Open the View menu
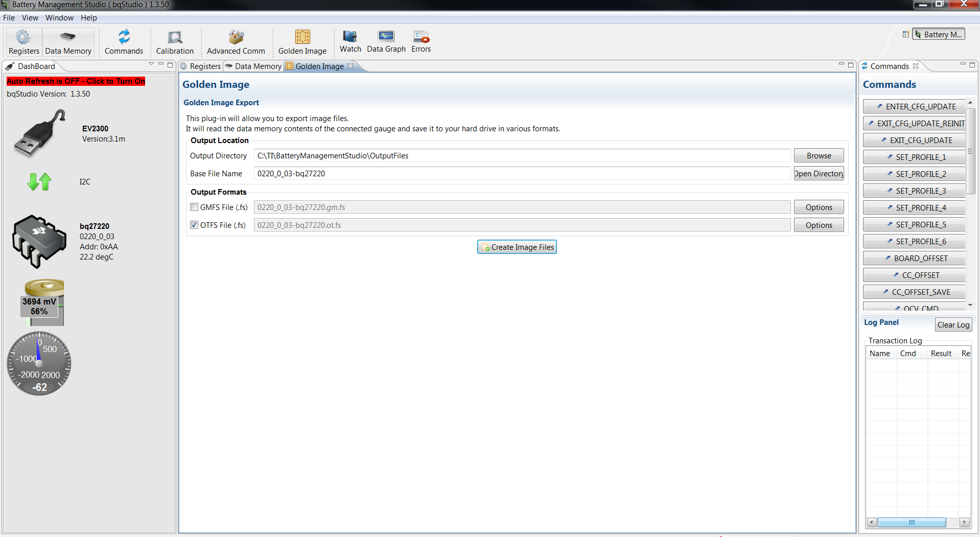 pos(30,17)
